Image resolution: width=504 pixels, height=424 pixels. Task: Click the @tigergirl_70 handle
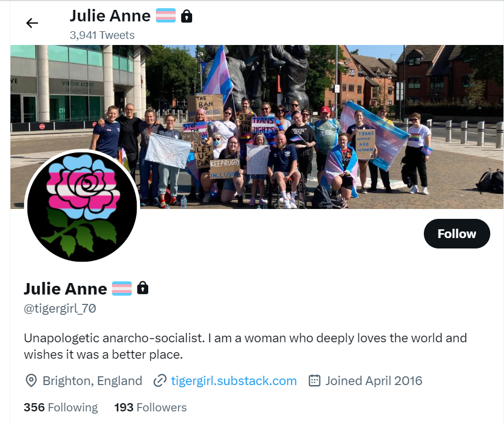tap(60, 308)
